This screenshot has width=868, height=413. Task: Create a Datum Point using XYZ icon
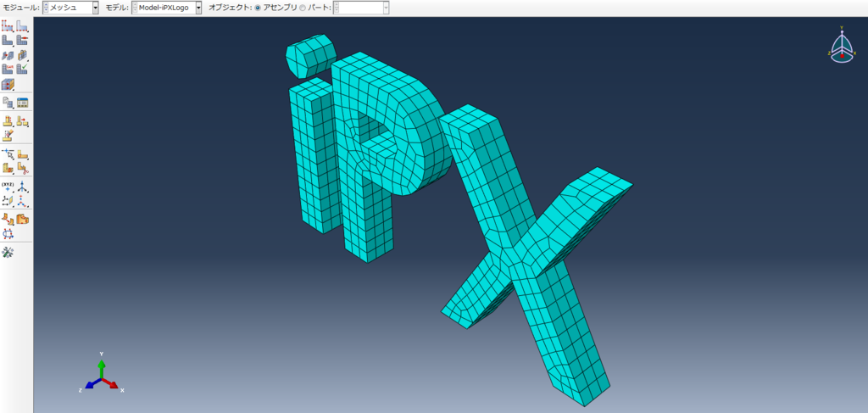coord(7,187)
